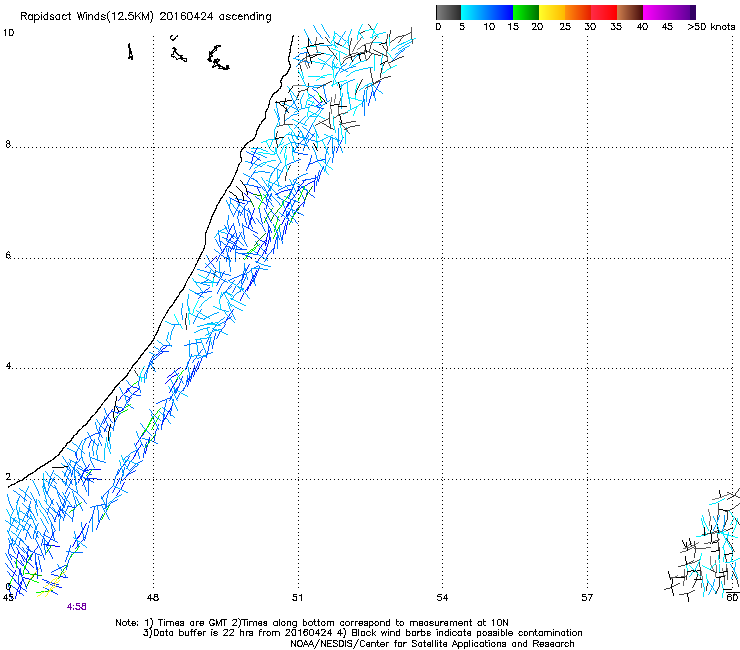740x650 pixels.
Task: Click the gray 0-5 knots swatch
Action: [x=448, y=12]
